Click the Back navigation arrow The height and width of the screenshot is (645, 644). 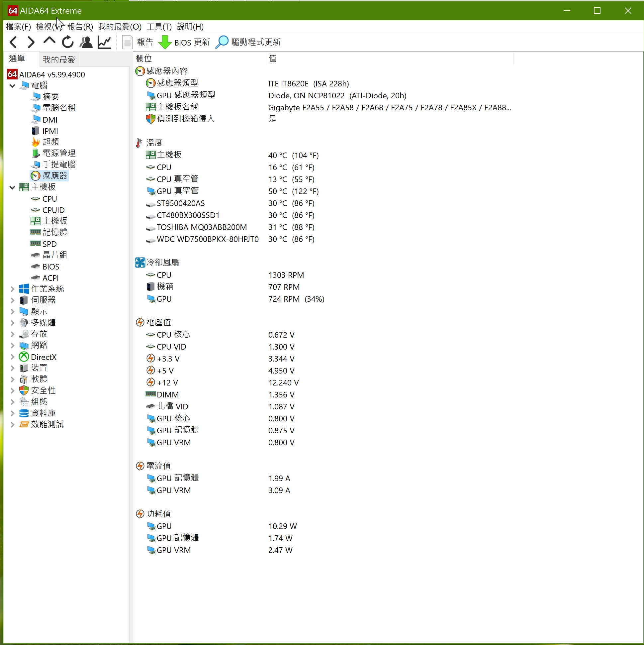click(13, 42)
